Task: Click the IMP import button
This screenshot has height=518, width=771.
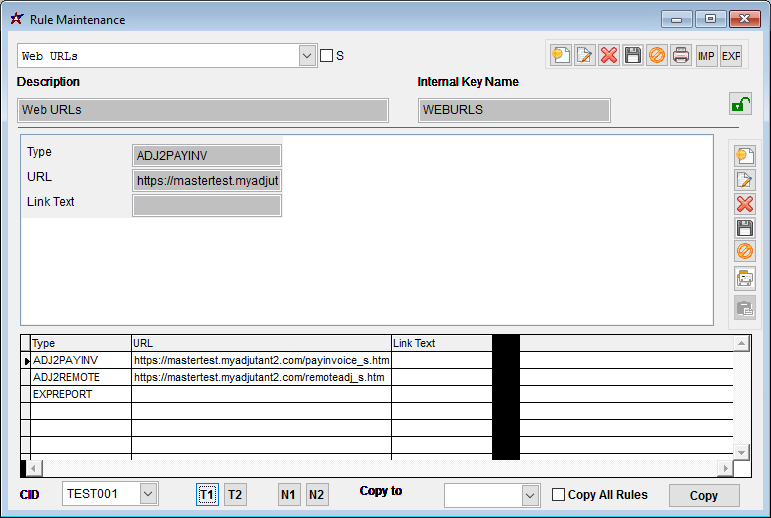Action: [x=706, y=56]
